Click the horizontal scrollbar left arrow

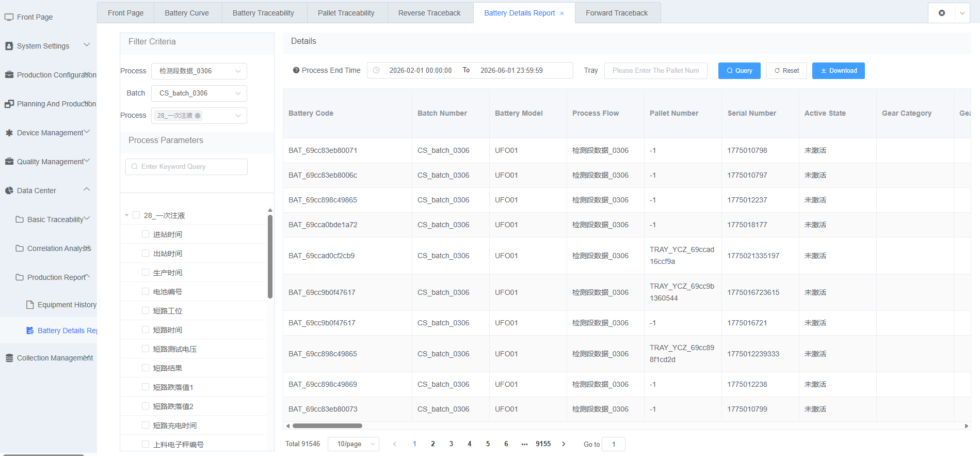pyautogui.click(x=287, y=426)
